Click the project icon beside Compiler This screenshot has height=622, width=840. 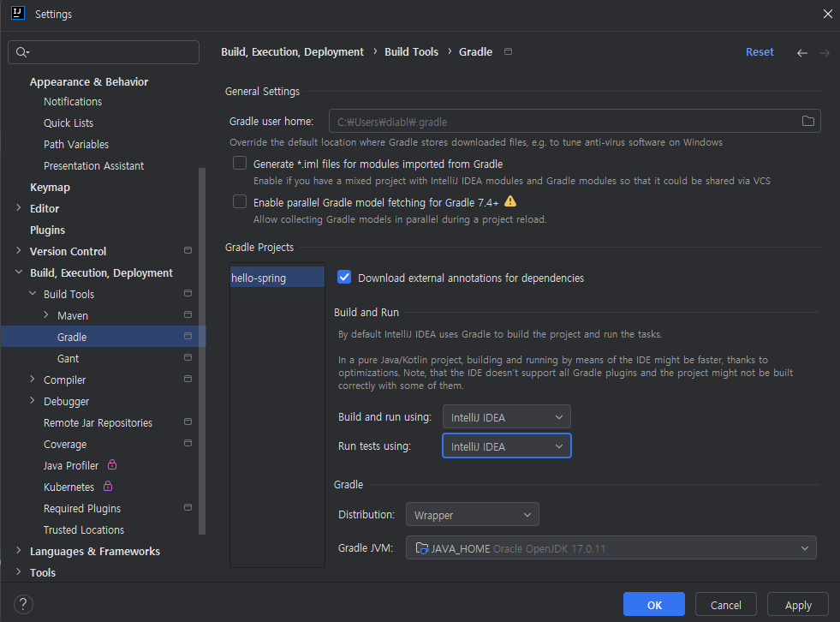tap(188, 379)
